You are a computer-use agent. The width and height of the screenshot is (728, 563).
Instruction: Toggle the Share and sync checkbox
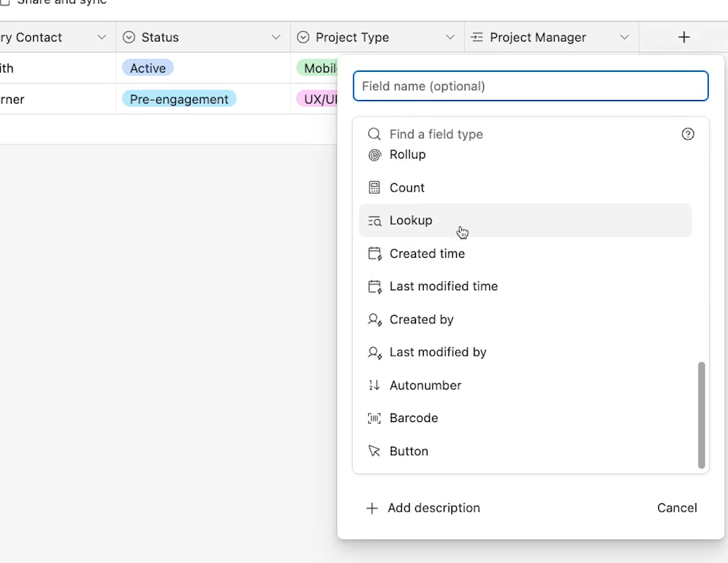pos(5,2)
